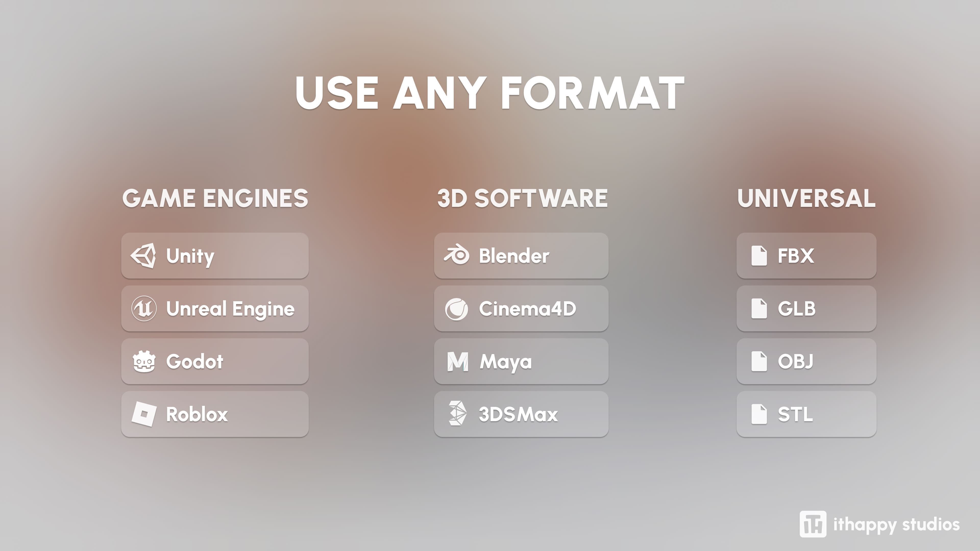Click the Unreal Engine logo icon
Screen dimensions: 980x551
144,308
